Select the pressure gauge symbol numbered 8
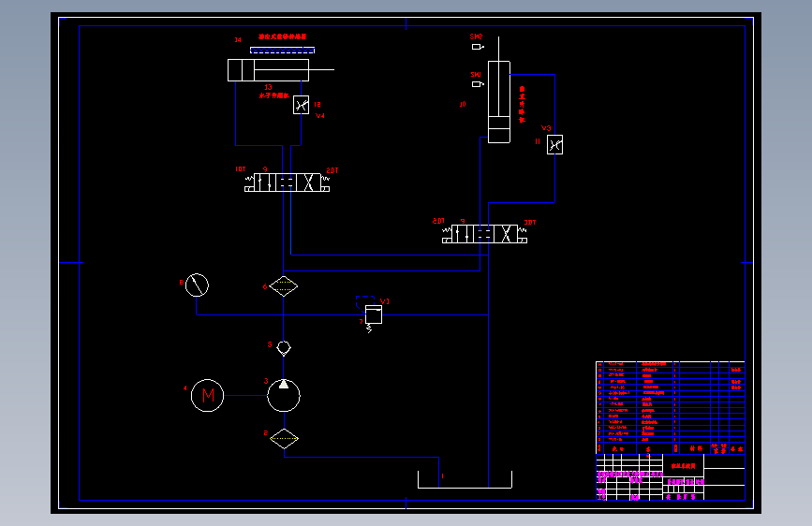Screen dimensions: 812x526 coord(197,285)
